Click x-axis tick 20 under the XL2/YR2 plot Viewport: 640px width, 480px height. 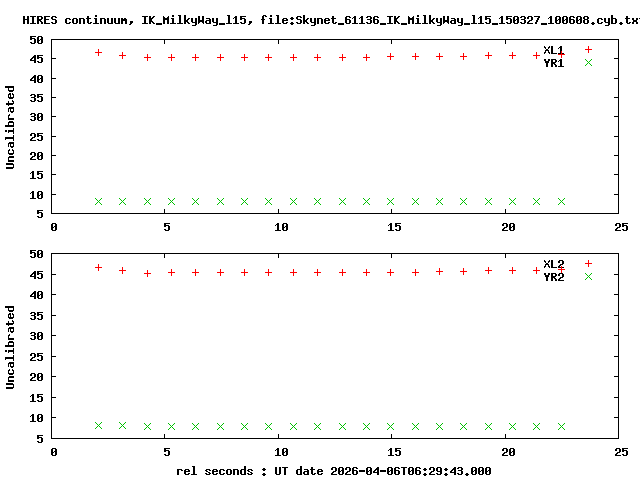tap(508, 452)
